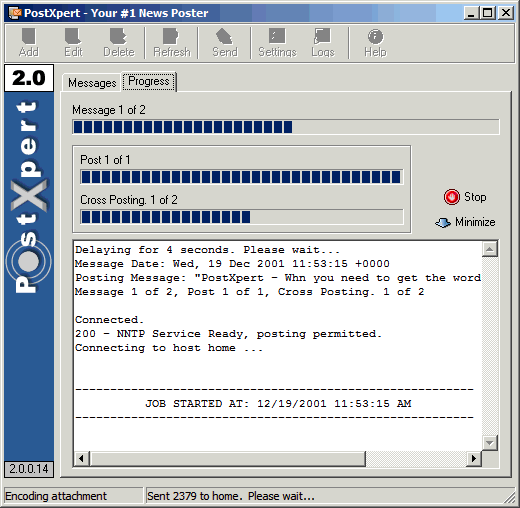
Task: Click the log scroll right arrow
Action: tap(474, 459)
